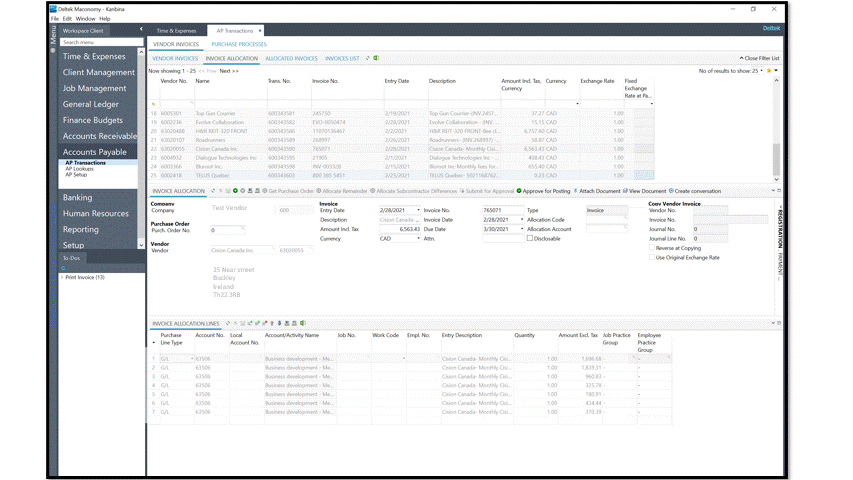This screenshot has width=853, height=480.
Task: Click the Allocate Remainder icon
Action: 319,191
